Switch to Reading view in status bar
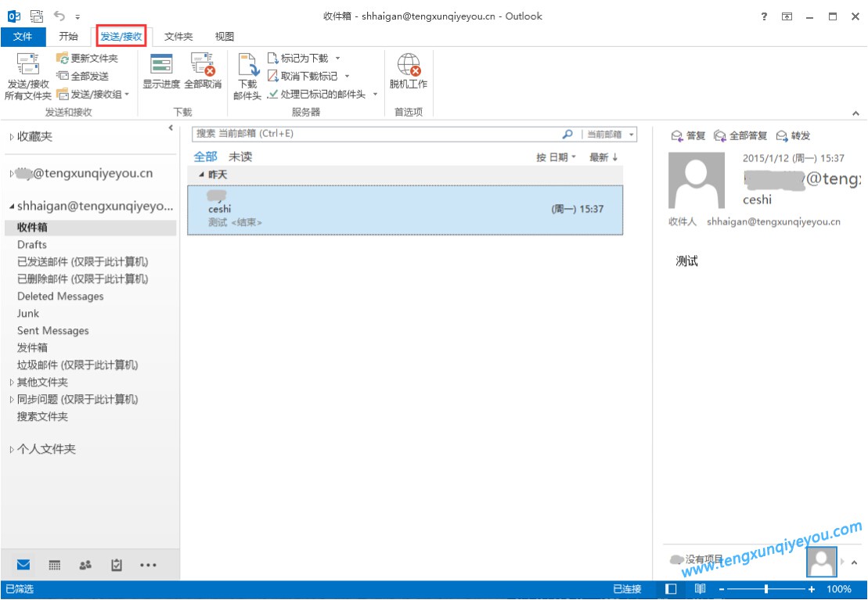 [700, 589]
